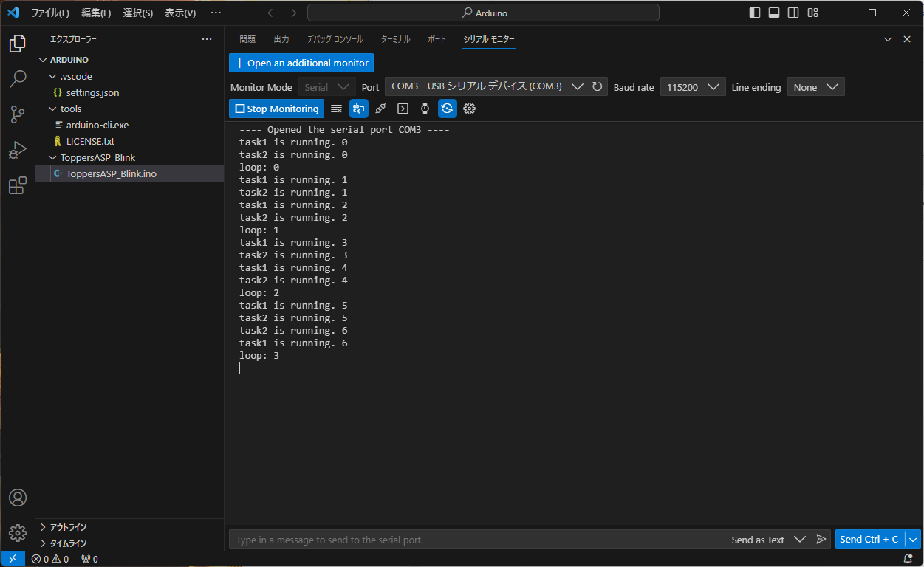Clear the serial monitor output
Screen dimensions: 924x567
(x=336, y=109)
